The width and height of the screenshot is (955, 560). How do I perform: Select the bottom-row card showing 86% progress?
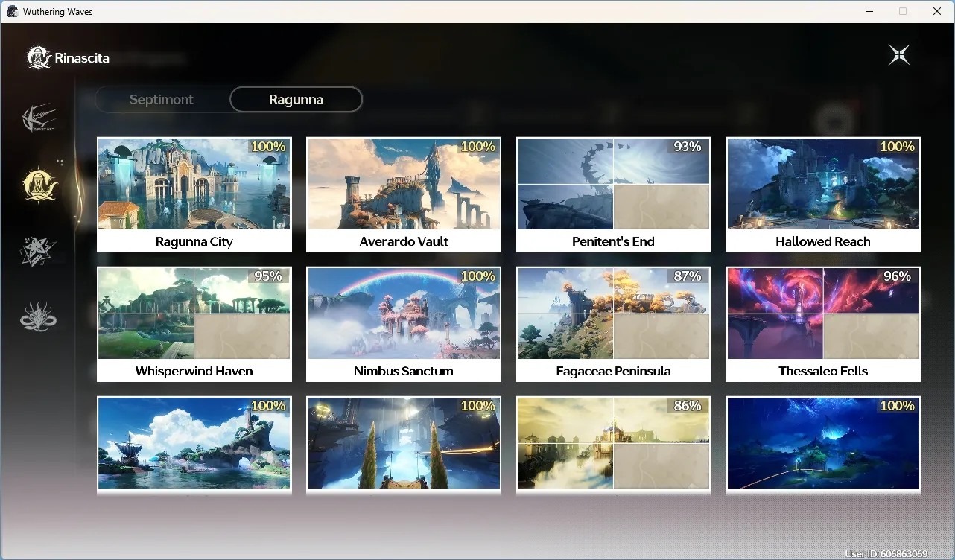614,445
